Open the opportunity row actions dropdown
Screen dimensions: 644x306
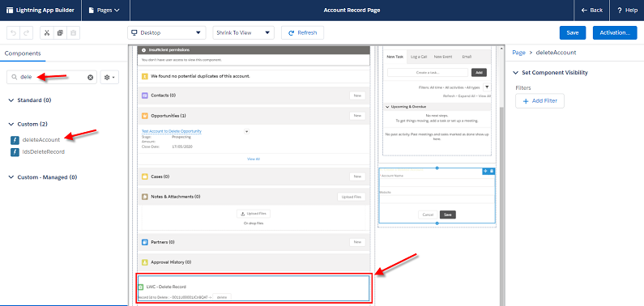click(x=247, y=131)
